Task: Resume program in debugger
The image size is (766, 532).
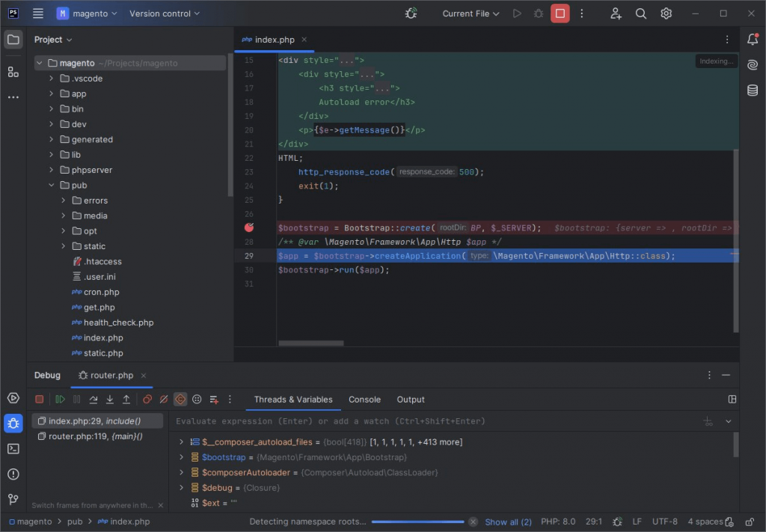Action: [x=60, y=399]
